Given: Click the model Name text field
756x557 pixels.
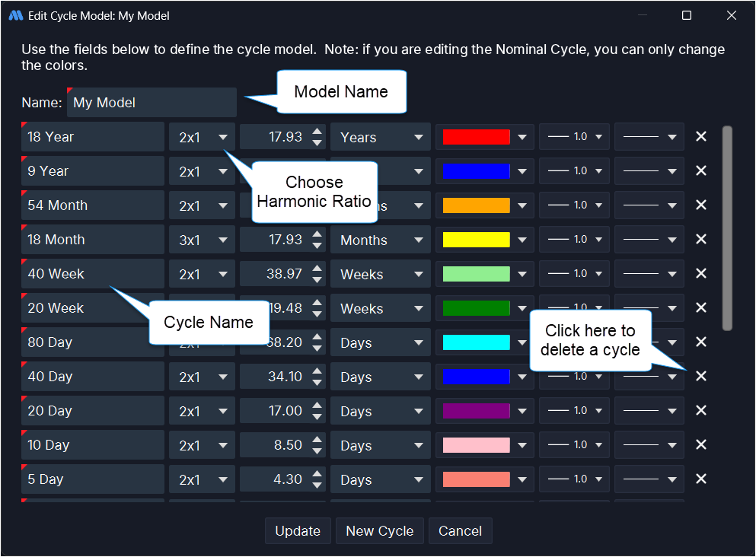Looking at the screenshot, I should pos(152,103).
